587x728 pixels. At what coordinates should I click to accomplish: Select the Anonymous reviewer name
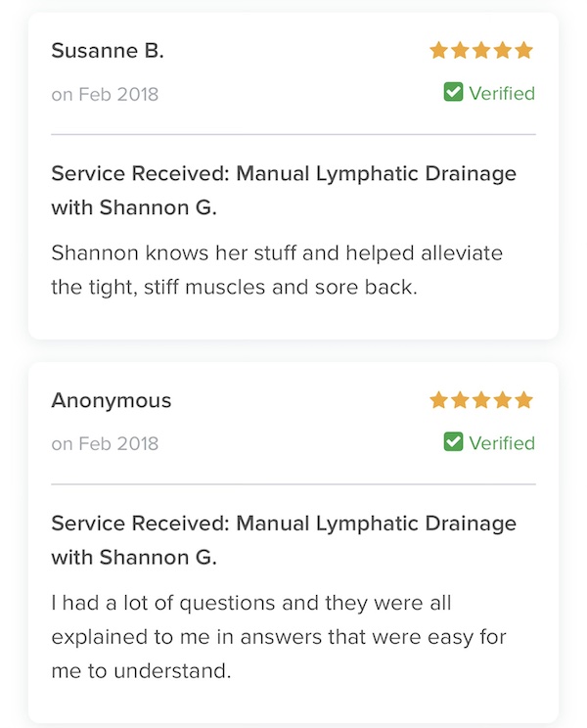pos(112,400)
